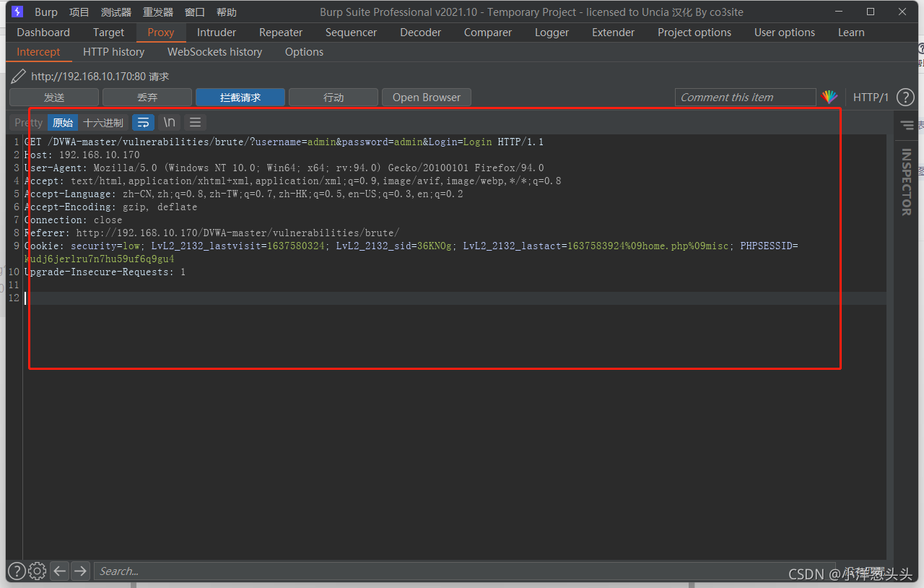The width and height of the screenshot is (924, 588).
Task: Toggle the 拦截请求 intercept button
Action: pyautogui.click(x=240, y=97)
